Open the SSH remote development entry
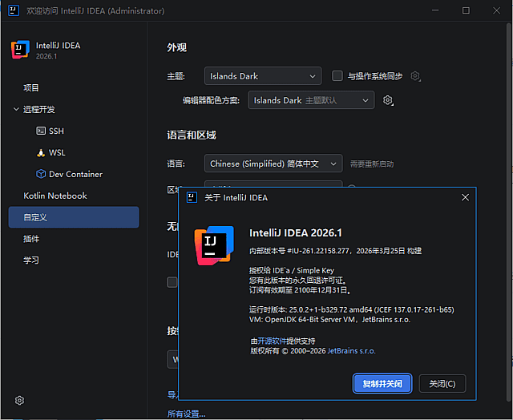 tap(55, 131)
